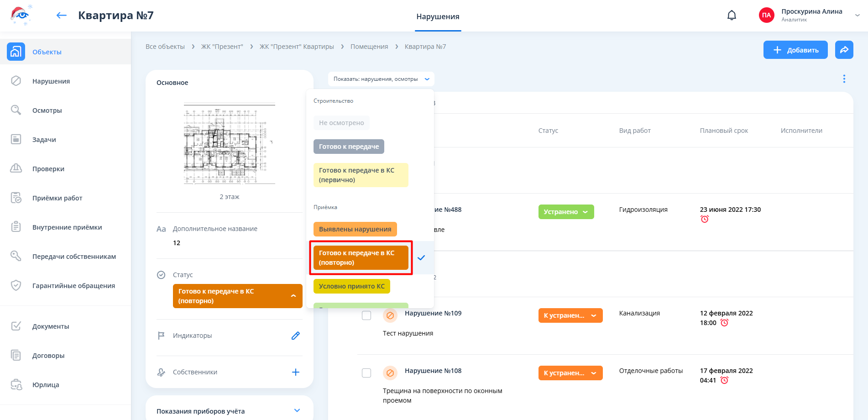Switch to the Нарушения tab

[438, 16]
